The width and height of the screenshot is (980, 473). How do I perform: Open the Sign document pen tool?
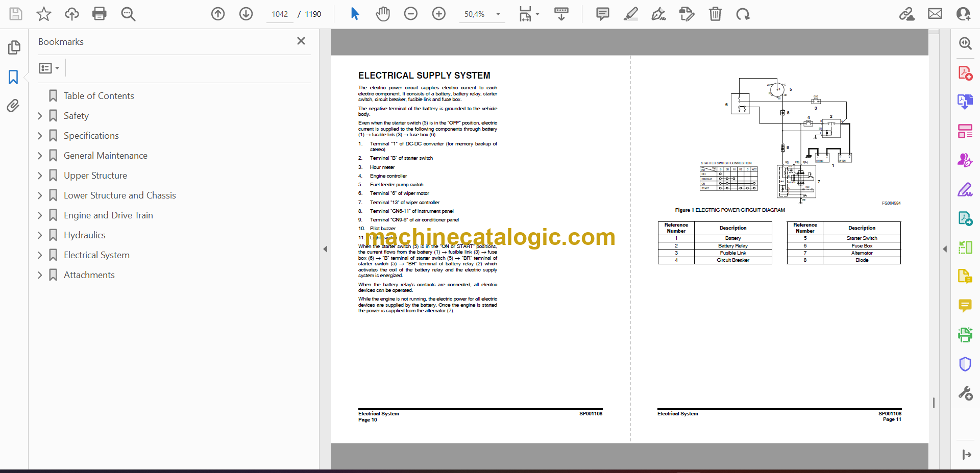(659, 14)
